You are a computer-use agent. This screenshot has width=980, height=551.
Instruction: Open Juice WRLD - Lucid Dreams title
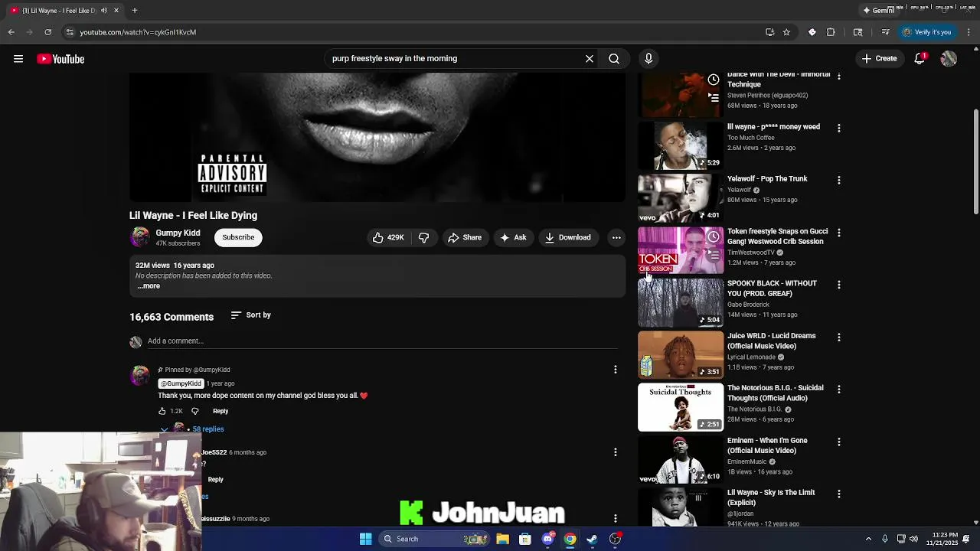tap(772, 341)
